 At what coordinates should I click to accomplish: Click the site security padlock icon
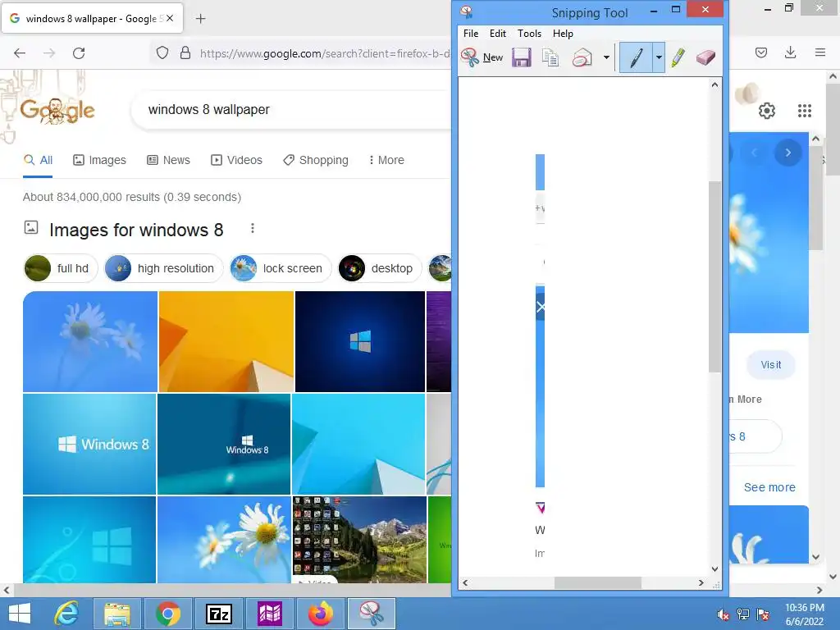tap(185, 53)
